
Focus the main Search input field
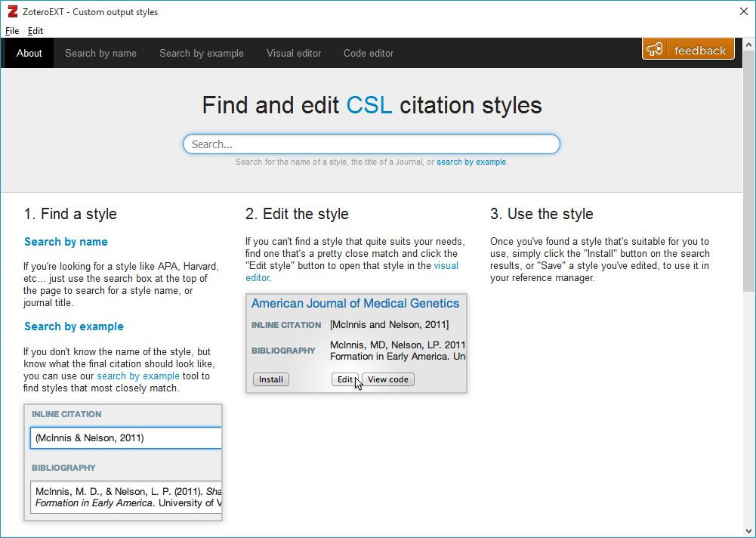coord(372,144)
